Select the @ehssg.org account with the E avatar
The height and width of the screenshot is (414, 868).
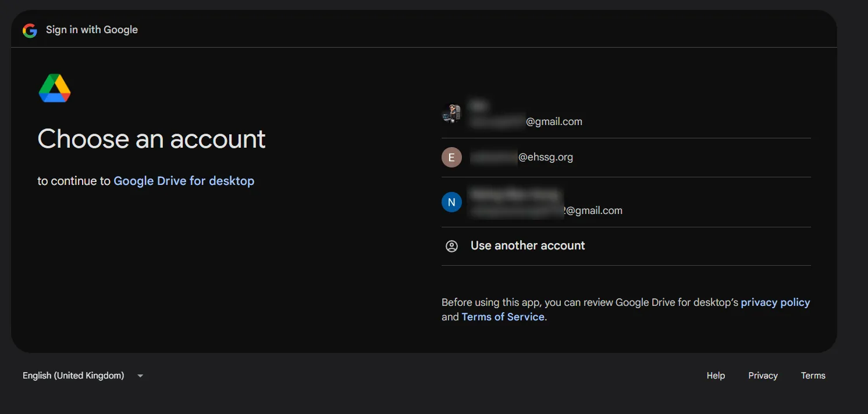coord(626,158)
